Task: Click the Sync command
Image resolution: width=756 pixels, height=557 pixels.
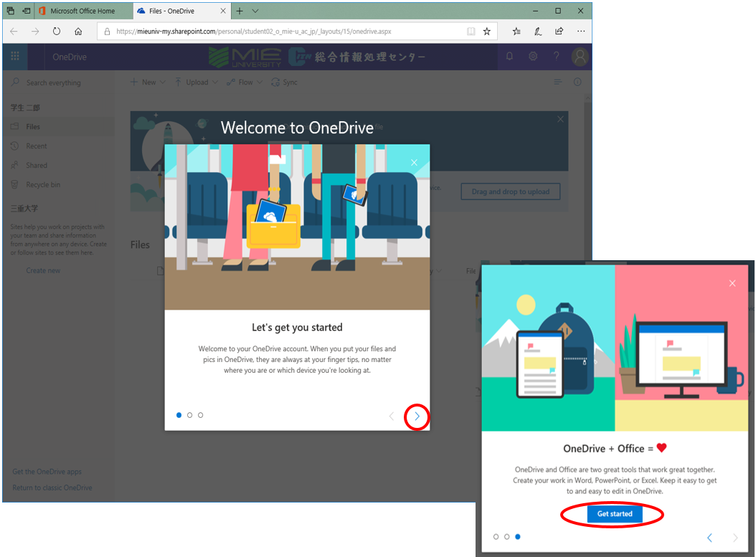Action: click(x=285, y=82)
